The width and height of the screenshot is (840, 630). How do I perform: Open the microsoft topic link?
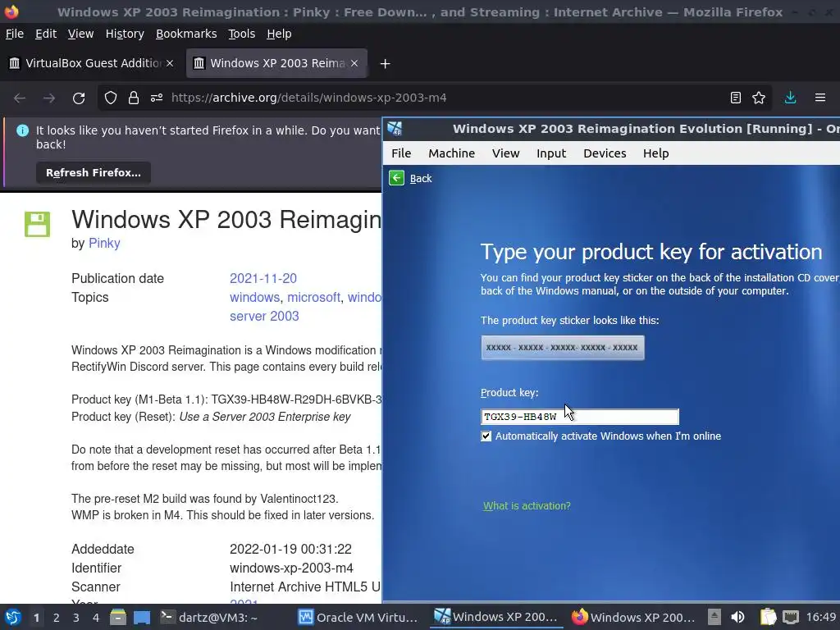pyautogui.click(x=313, y=297)
